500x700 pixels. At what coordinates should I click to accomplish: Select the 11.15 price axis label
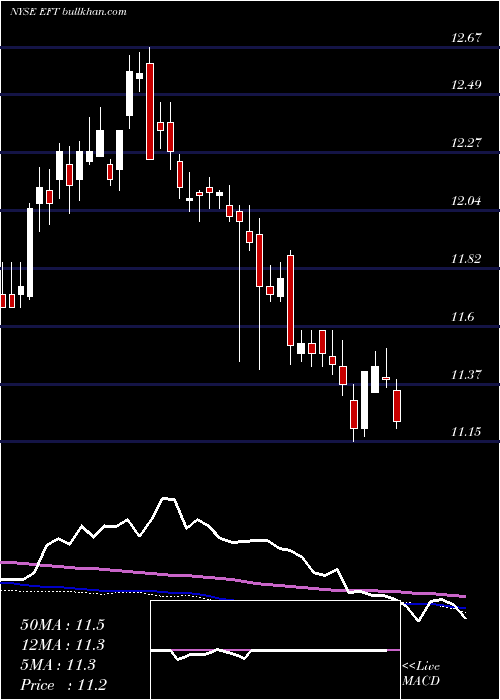point(466,432)
